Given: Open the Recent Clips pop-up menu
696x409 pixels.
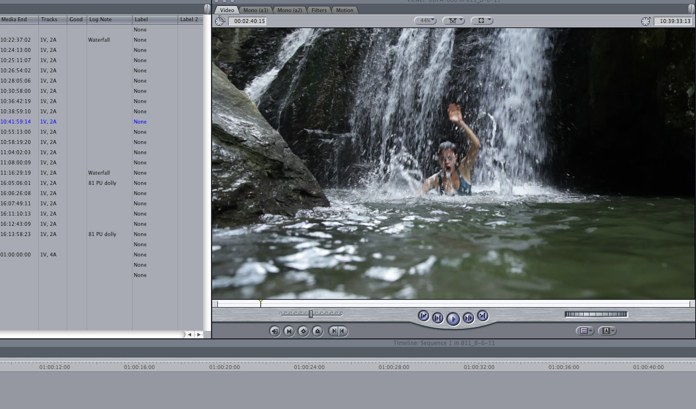Looking at the screenshot, I should pyautogui.click(x=585, y=331).
